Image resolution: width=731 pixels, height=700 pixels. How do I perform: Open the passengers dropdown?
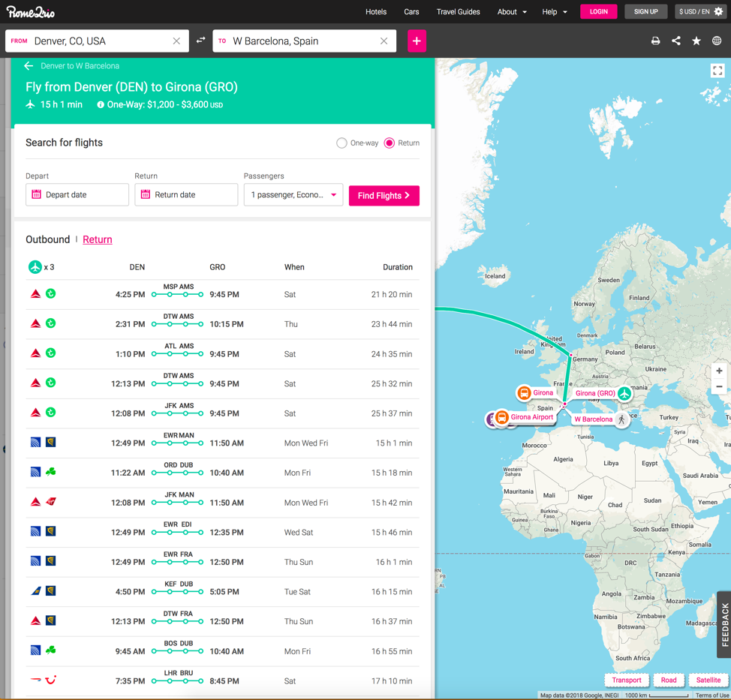tap(293, 195)
